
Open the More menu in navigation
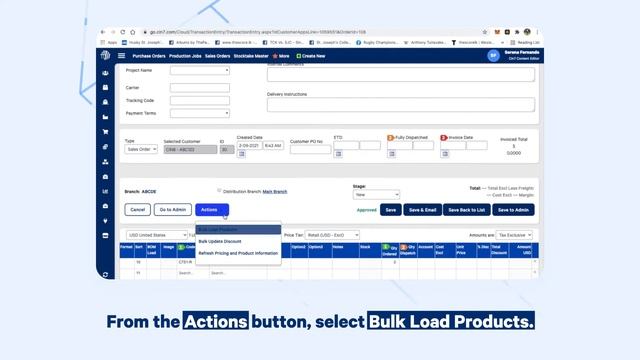click(281, 56)
